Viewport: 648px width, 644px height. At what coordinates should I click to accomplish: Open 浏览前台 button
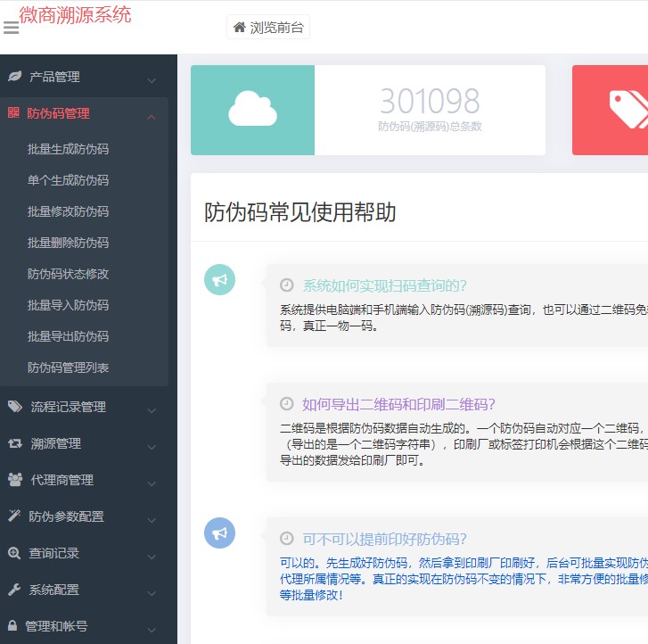pos(268,28)
